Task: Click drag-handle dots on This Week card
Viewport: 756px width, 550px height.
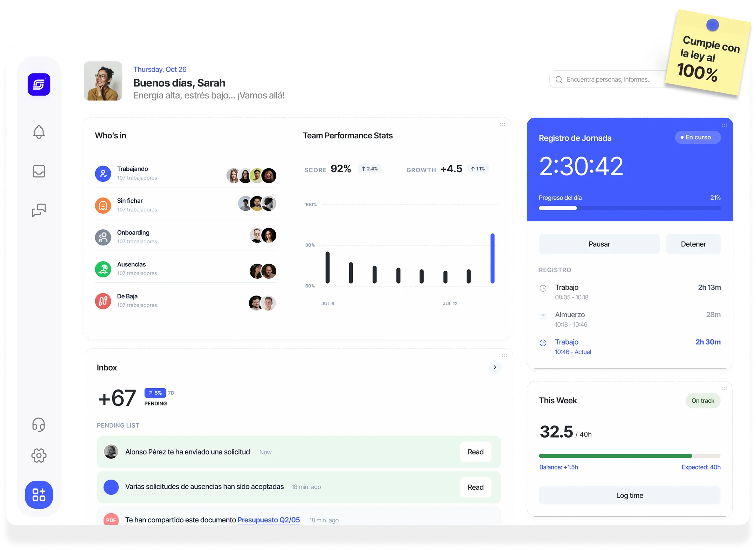Action: point(724,389)
